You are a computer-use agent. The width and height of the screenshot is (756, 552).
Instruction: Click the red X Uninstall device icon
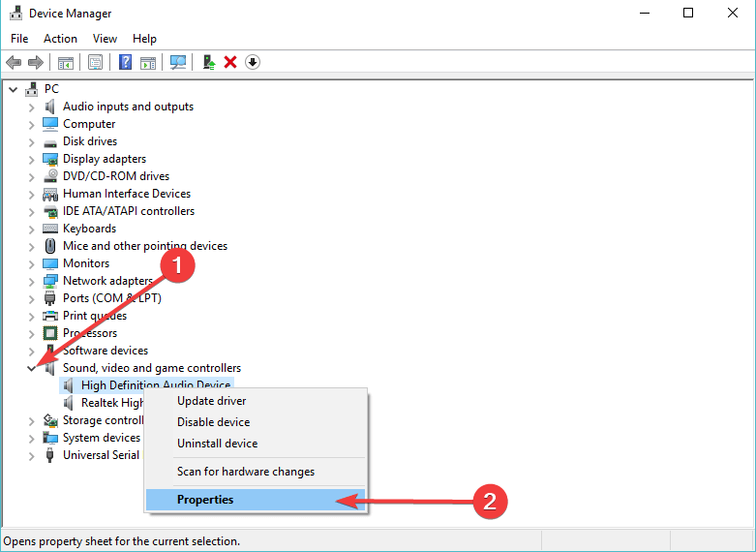(230, 62)
